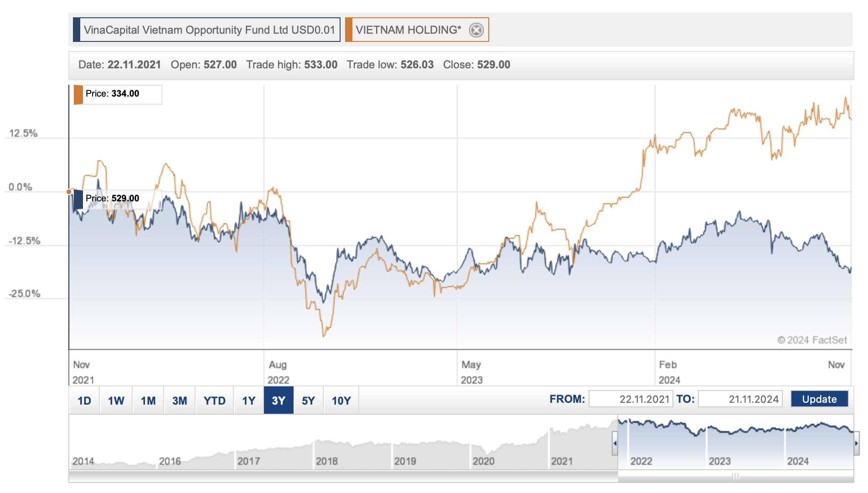
Task: Click the Aug 2022 axis label
Action: click(278, 372)
